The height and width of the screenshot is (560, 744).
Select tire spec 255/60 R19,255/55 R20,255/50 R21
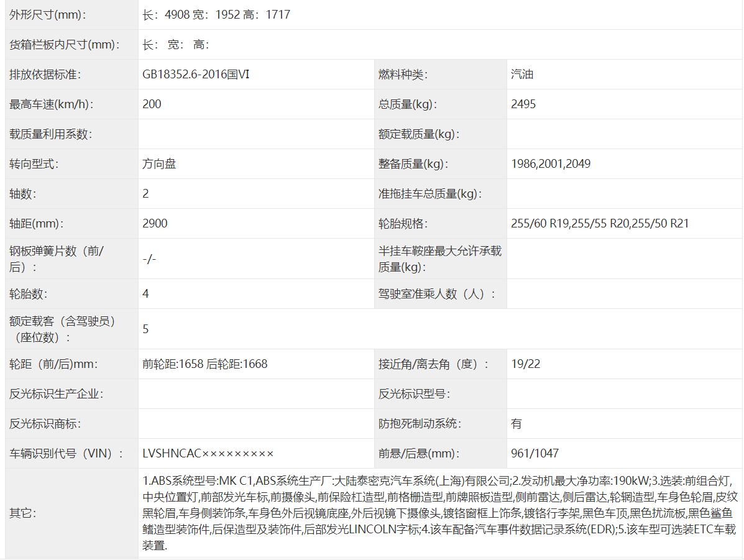point(600,224)
